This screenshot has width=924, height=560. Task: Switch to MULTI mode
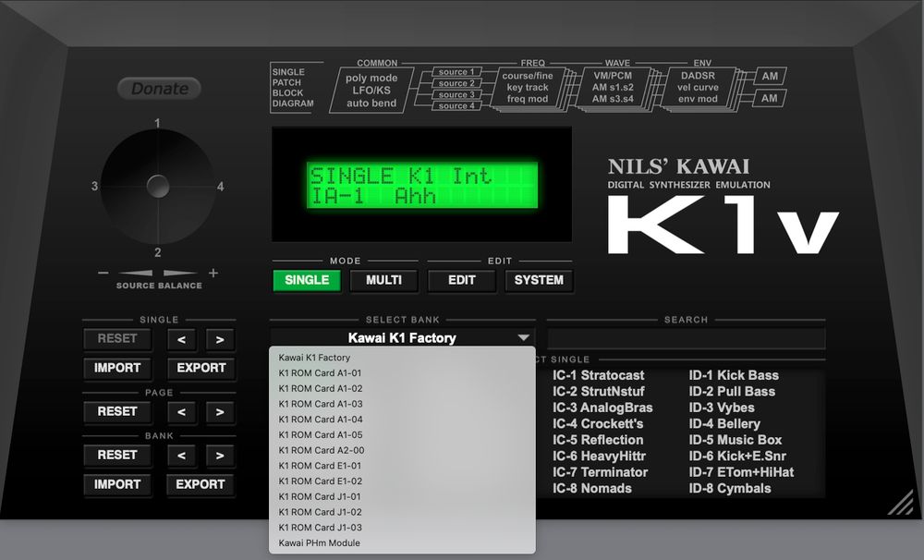pyautogui.click(x=383, y=280)
